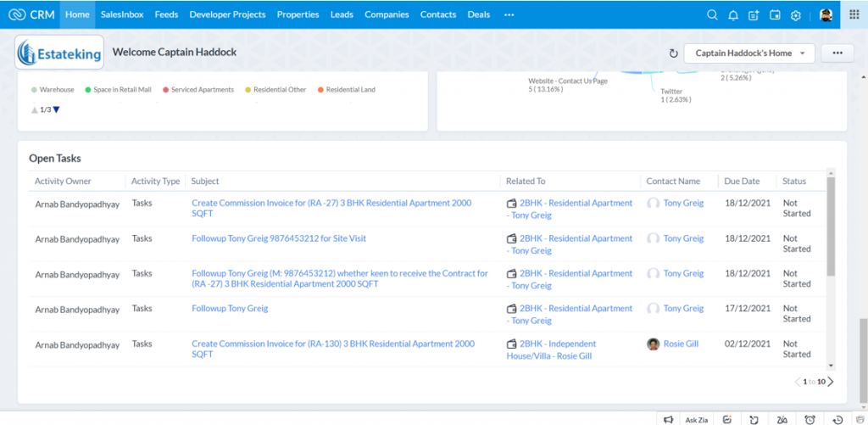Image resolution: width=868 pixels, height=425 pixels.
Task: Refresh the home dashboard
Action: [x=673, y=53]
